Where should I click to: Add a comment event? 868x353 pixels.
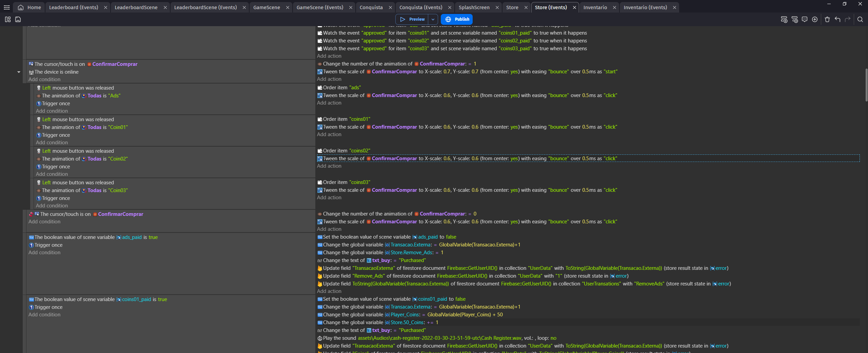tap(805, 19)
